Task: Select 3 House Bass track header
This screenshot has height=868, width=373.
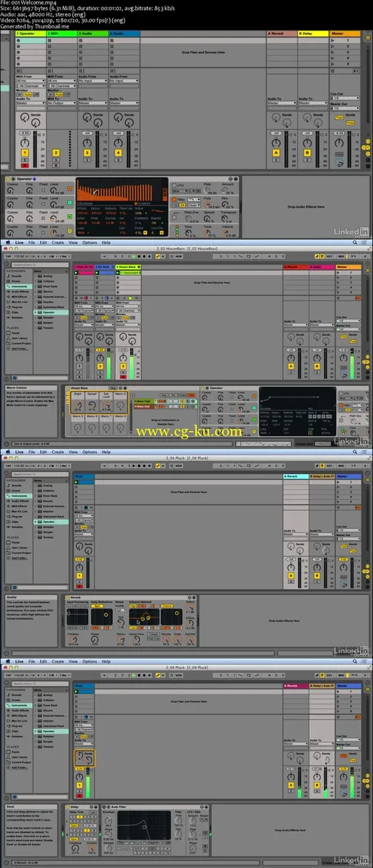Action: point(127,267)
